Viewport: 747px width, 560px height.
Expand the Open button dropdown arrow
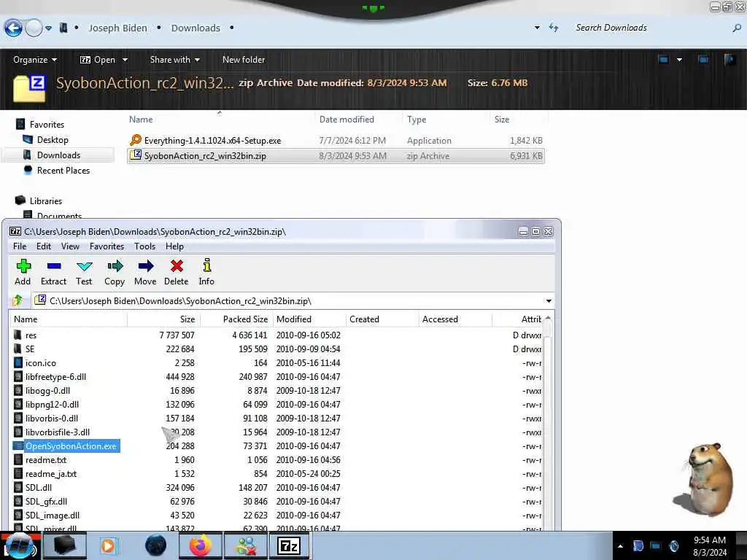click(x=125, y=60)
